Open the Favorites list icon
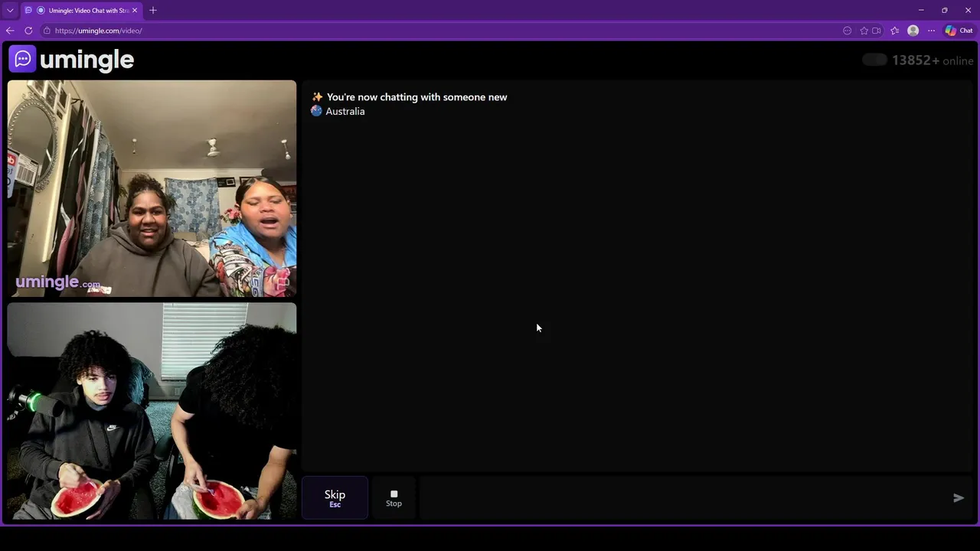This screenshot has height=551, width=980. click(894, 31)
